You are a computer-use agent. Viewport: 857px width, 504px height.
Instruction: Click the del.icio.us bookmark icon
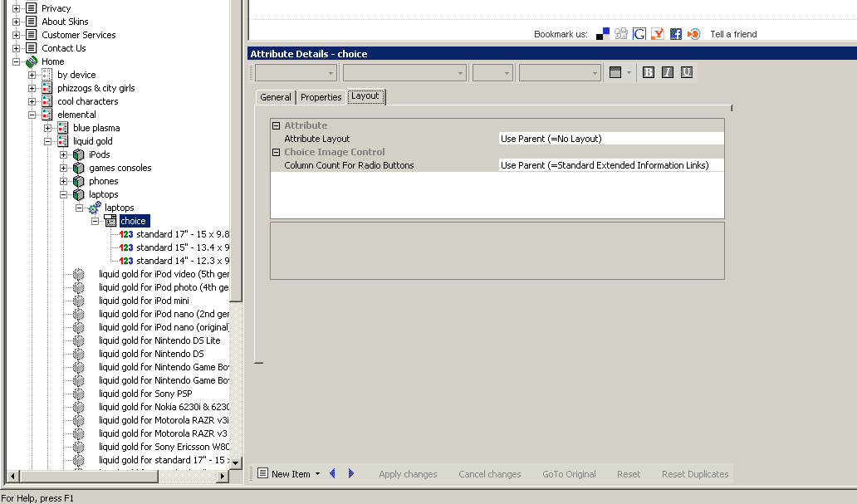point(603,34)
